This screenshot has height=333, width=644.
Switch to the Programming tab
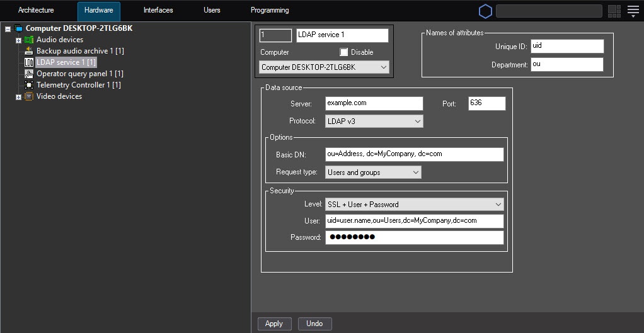[270, 11]
